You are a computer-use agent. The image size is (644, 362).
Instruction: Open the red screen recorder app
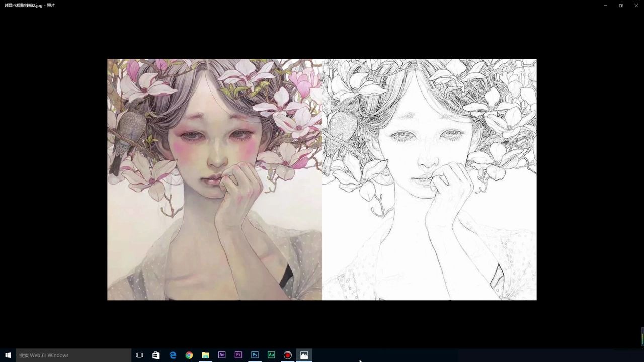point(287,355)
